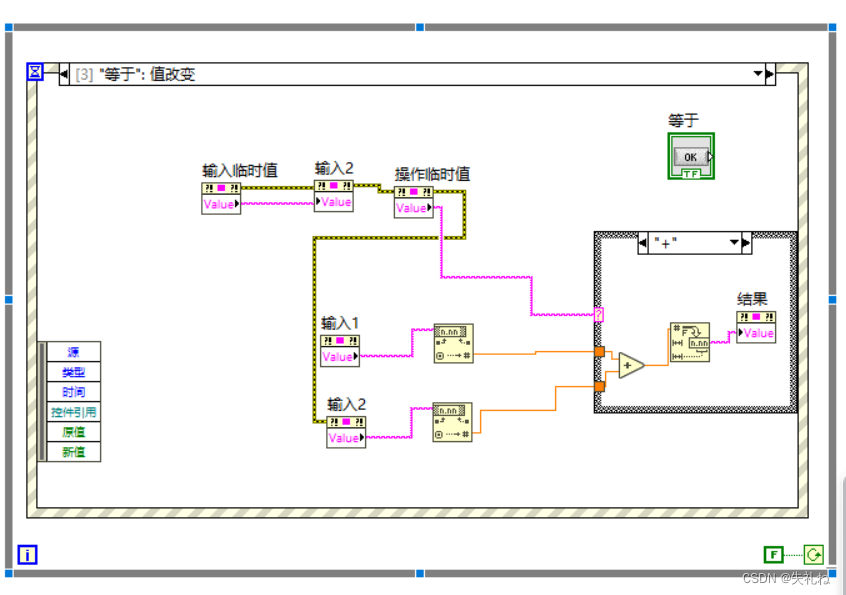Click the False constant near the loop condition
Image resolution: width=846 pixels, height=595 pixels.
(x=773, y=554)
